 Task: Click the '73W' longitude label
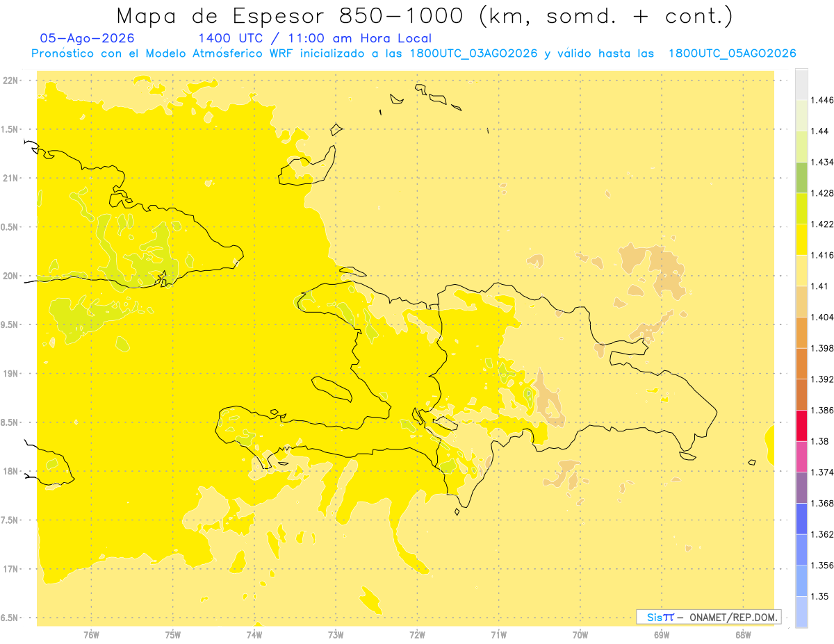tap(336, 635)
